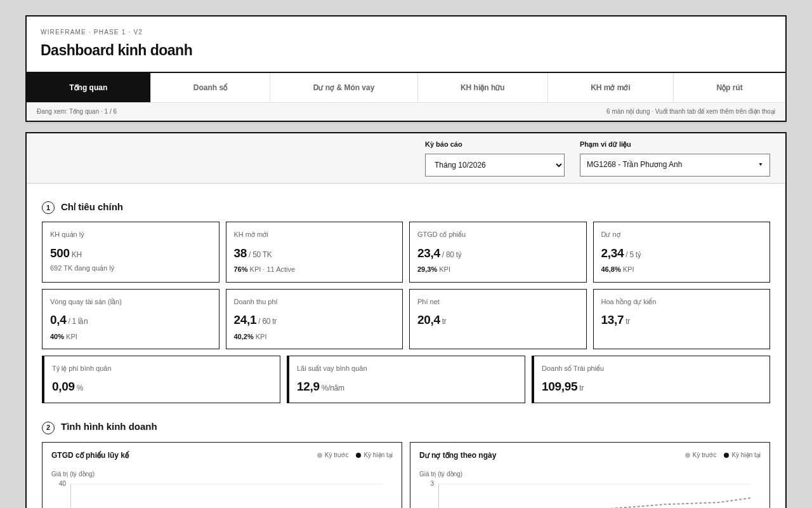Viewport: 812px width, 508px height.
Task: Toggle Kỳ trước legend in Dư nợ tổng theo ngày chart
Action: 701,455
